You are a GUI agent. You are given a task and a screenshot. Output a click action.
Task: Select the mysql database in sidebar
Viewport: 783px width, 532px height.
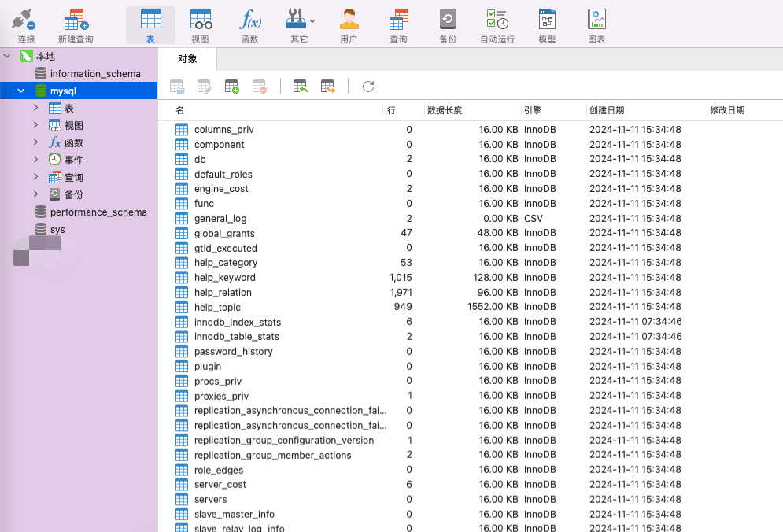pyautogui.click(x=79, y=91)
